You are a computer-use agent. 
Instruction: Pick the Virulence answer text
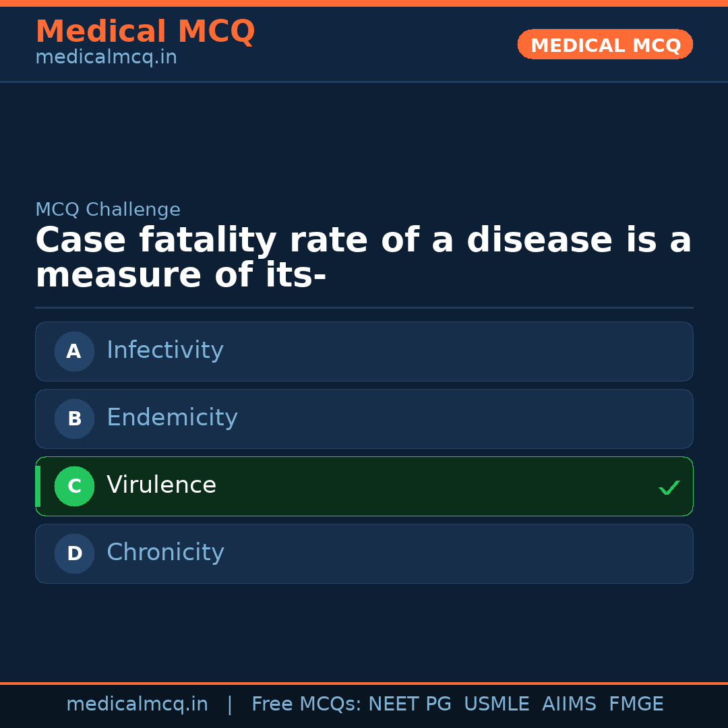pyautogui.click(x=161, y=485)
